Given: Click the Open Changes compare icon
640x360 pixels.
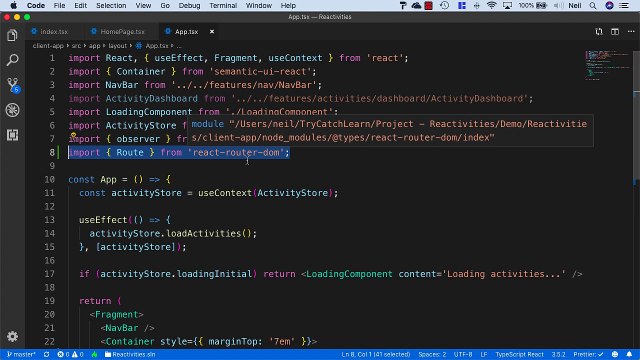Looking at the screenshot, I should coord(599,31).
